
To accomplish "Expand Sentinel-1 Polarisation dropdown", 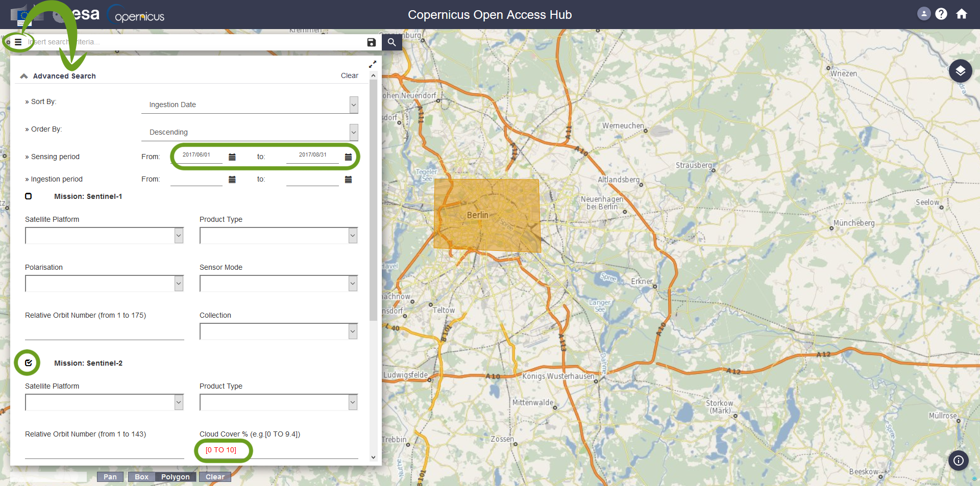I will click(104, 284).
